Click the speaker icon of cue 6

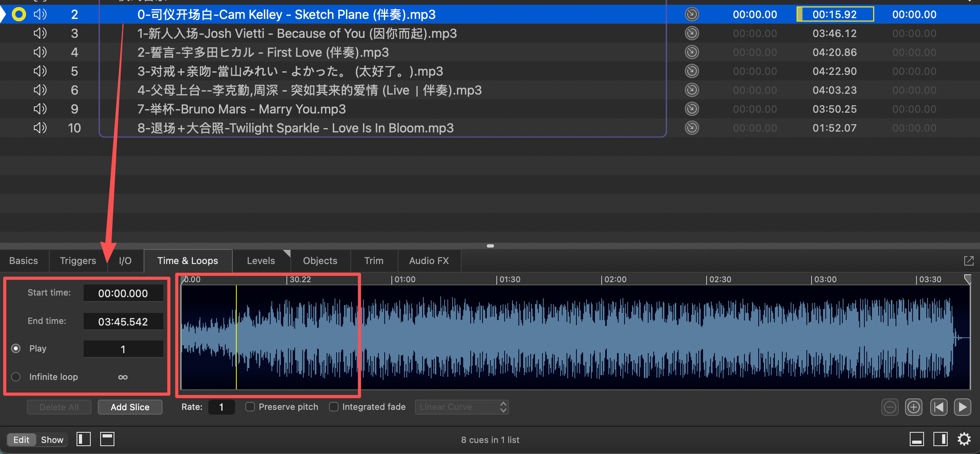tap(40, 90)
